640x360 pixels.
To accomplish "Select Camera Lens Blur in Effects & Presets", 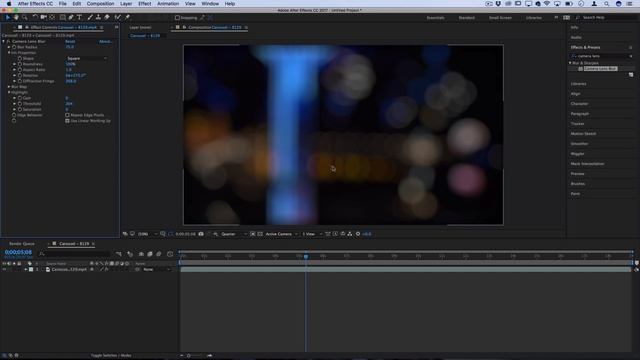I will click(600, 69).
